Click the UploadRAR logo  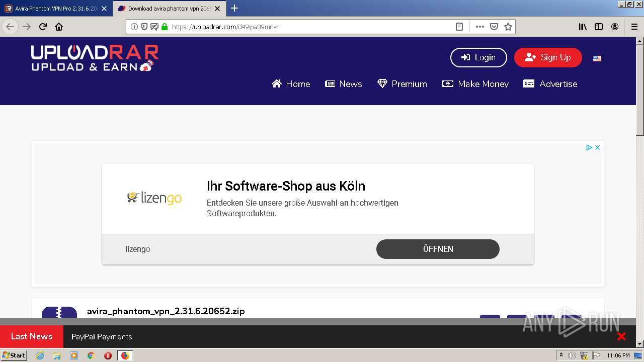95,58
